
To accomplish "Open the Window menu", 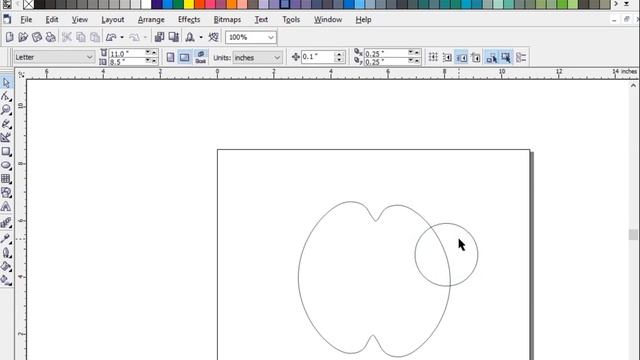I will tap(328, 20).
